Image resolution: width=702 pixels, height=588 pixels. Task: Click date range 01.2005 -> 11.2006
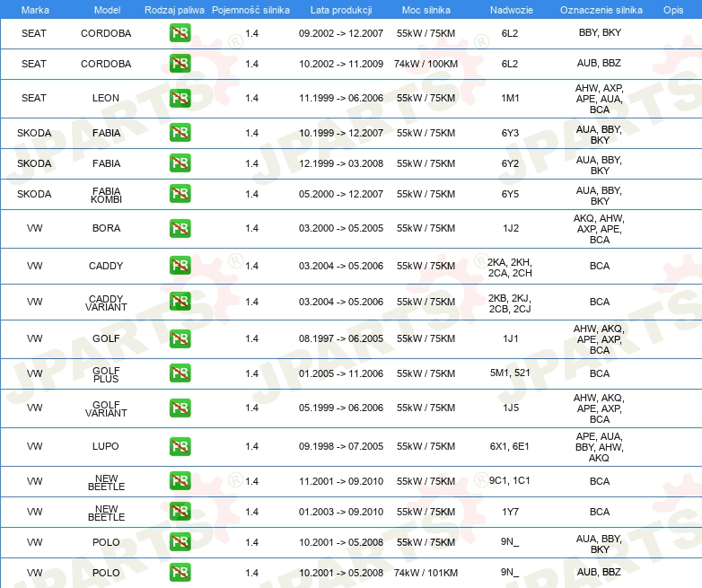[x=341, y=373]
